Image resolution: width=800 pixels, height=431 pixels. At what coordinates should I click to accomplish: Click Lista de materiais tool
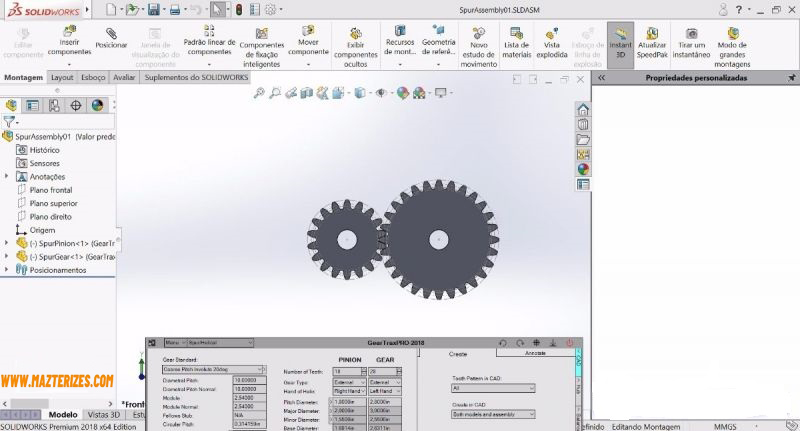[517, 43]
